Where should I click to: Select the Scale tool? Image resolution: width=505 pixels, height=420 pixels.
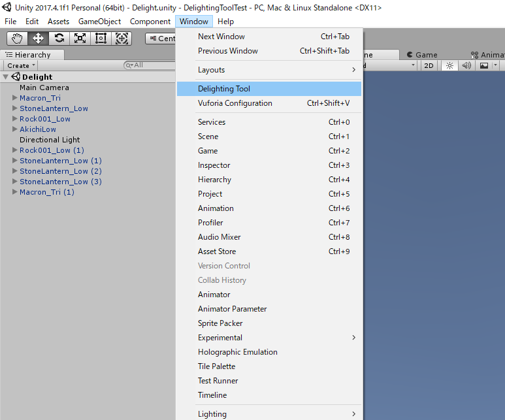(x=80, y=39)
